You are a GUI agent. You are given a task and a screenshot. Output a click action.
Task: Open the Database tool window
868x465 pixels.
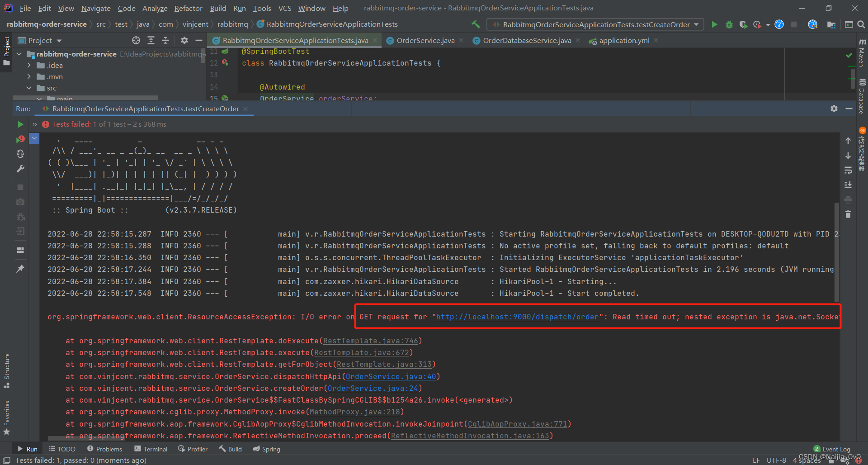[862, 97]
